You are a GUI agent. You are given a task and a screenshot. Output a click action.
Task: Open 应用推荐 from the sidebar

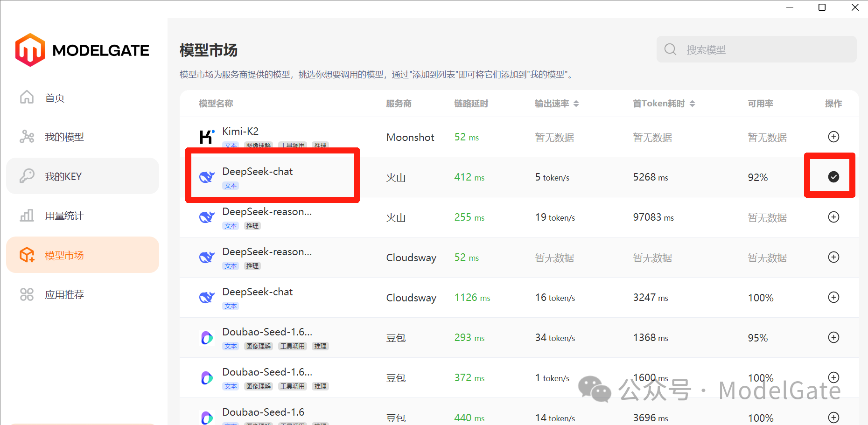(x=64, y=294)
